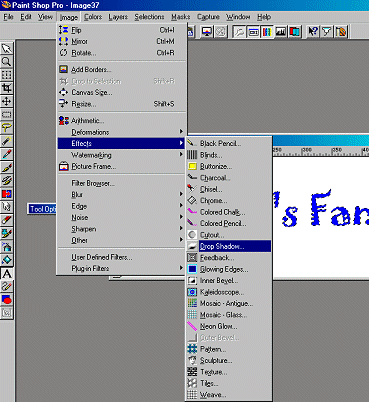
Task: Activate the Text tool labeled A
Action: pyautogui.click(x=6, y=274)
